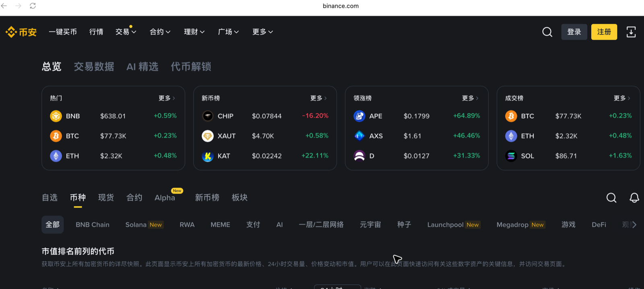Open 一键买币 in header

pos(63,32)
